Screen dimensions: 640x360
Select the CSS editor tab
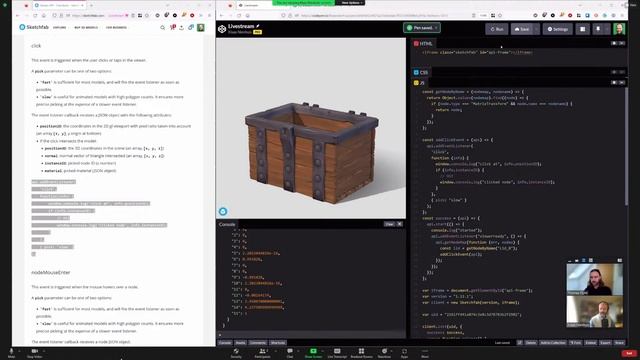[x=421, y=72]
